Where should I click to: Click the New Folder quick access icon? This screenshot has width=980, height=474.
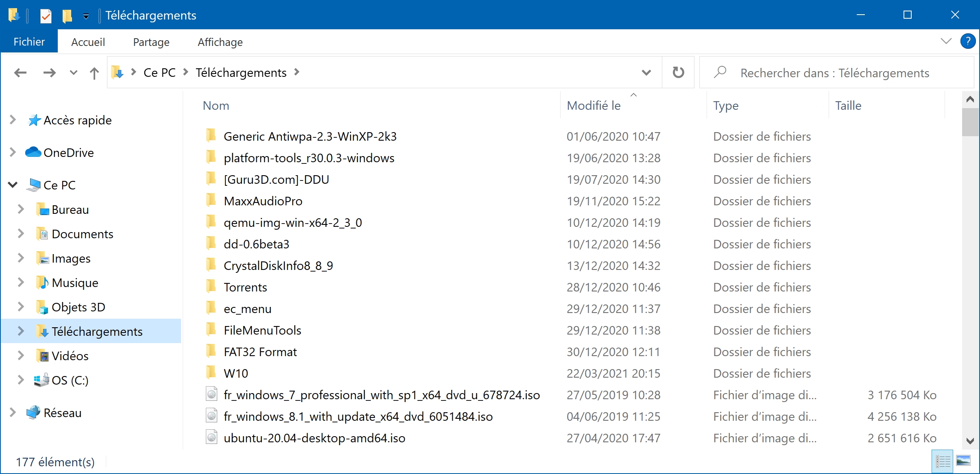pos(67,16)
